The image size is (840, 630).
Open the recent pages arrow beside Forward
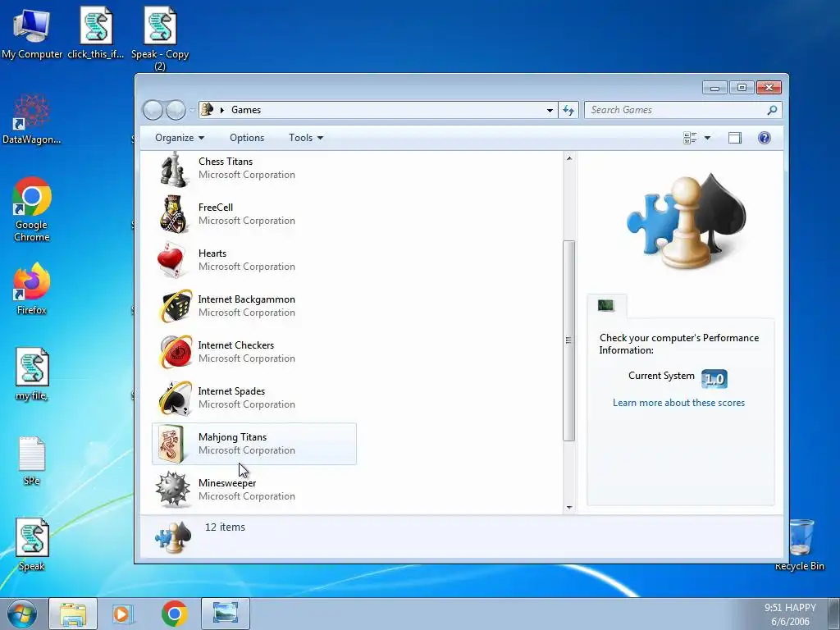coord(192,111)
